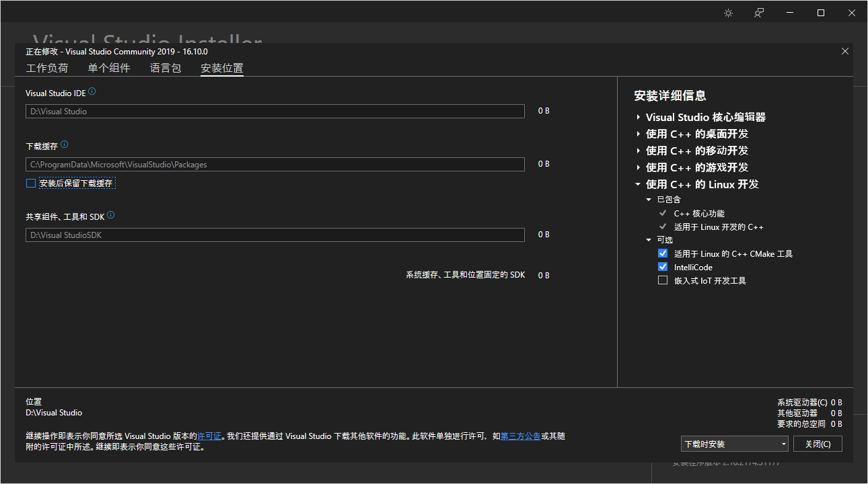Switch to 语言包 tab
This screenshot has height=484, width=868.
pos(166,68)
